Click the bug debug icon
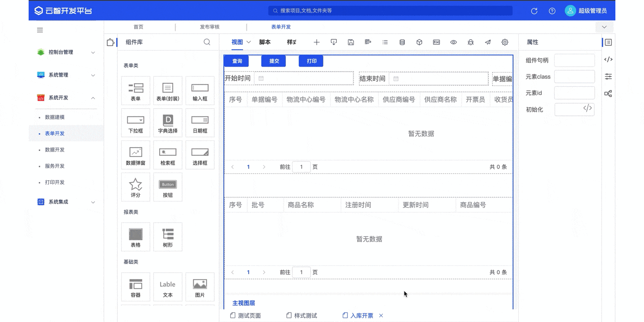This screenshot has height=322, width=644. click(x=470, y=42)
